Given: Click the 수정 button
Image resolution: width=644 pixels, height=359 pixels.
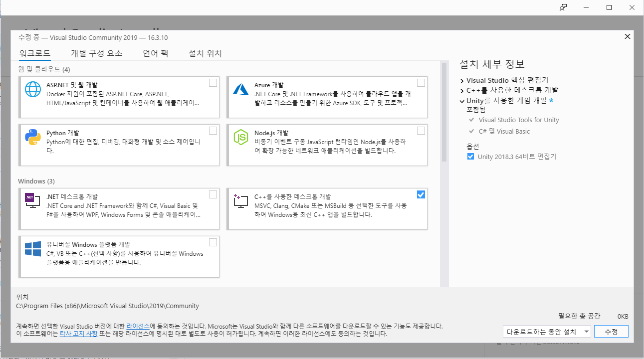Looking at the screenshot, I should [x=611, y=332].
